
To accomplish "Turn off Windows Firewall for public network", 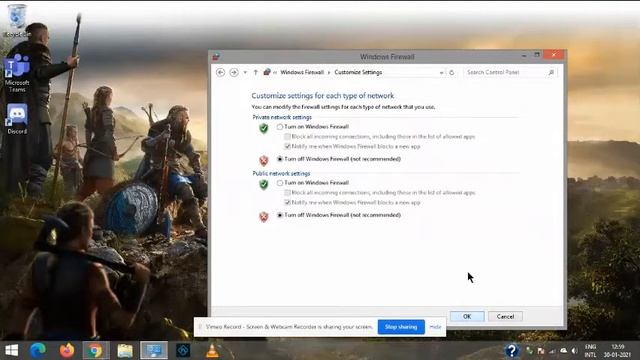I will tap(280, 215).
